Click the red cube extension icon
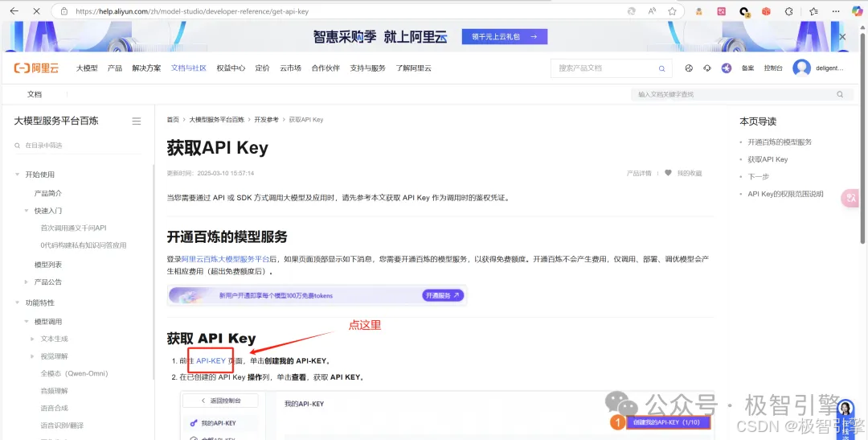Viewport: 868px width, 440px height. click(x=766, y=11)
